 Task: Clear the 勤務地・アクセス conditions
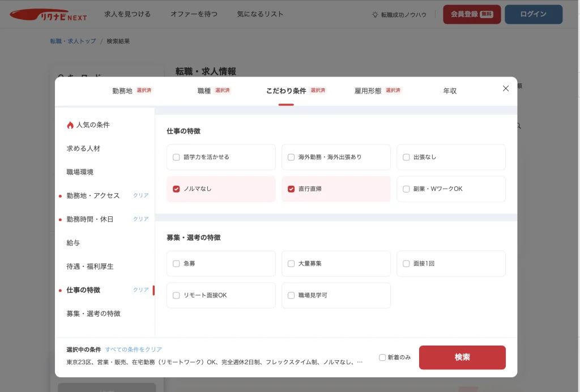(x=141, y=195)
